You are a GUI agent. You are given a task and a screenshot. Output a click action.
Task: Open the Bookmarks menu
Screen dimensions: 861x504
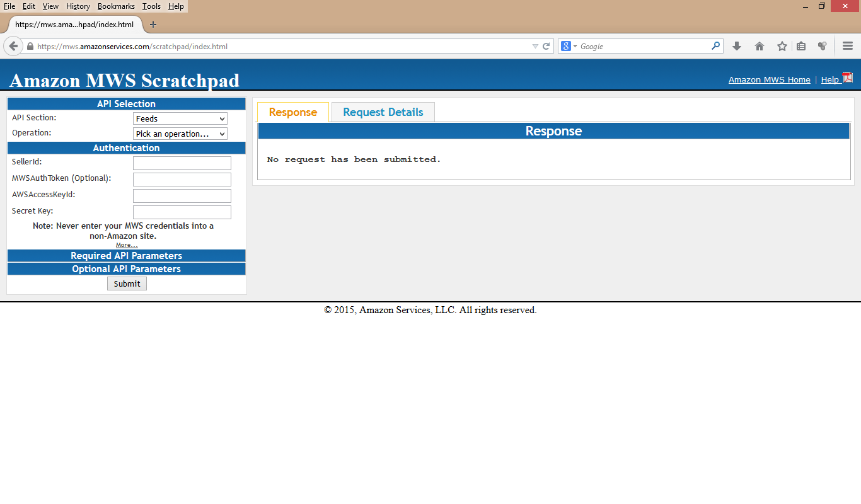116,6
